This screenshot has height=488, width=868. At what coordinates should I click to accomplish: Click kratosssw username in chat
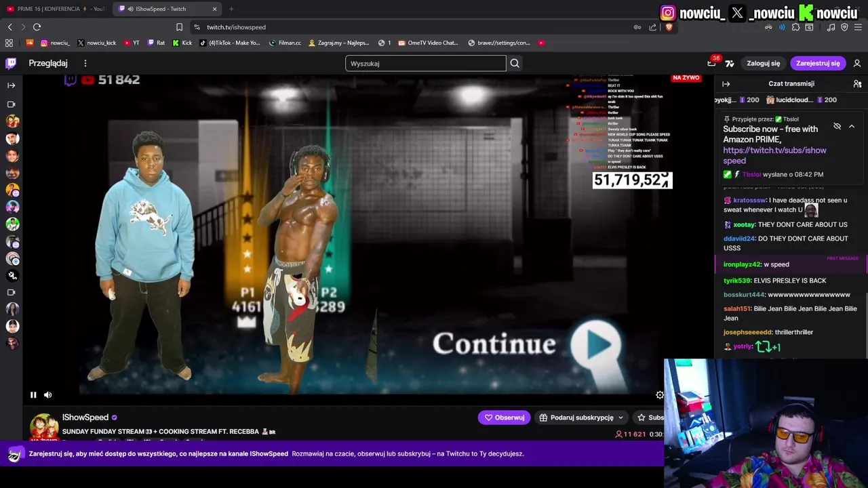(749, 201)
